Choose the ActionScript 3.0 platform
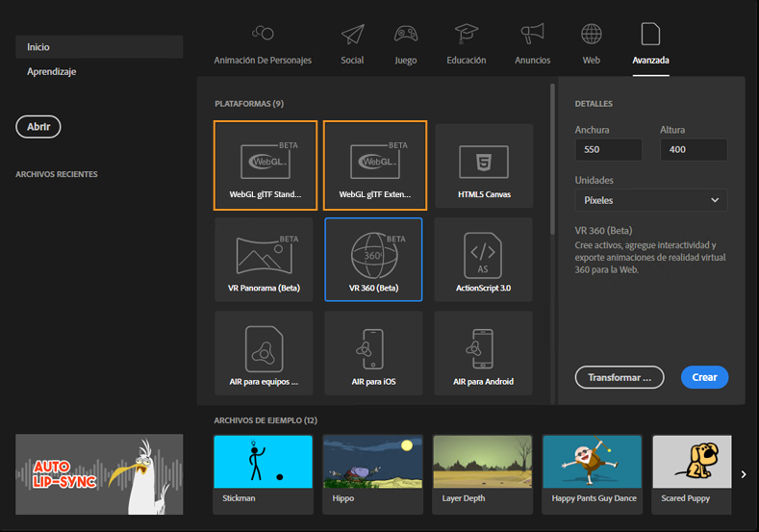The width and height of the screenshot is (759, 532). [483, 260]
